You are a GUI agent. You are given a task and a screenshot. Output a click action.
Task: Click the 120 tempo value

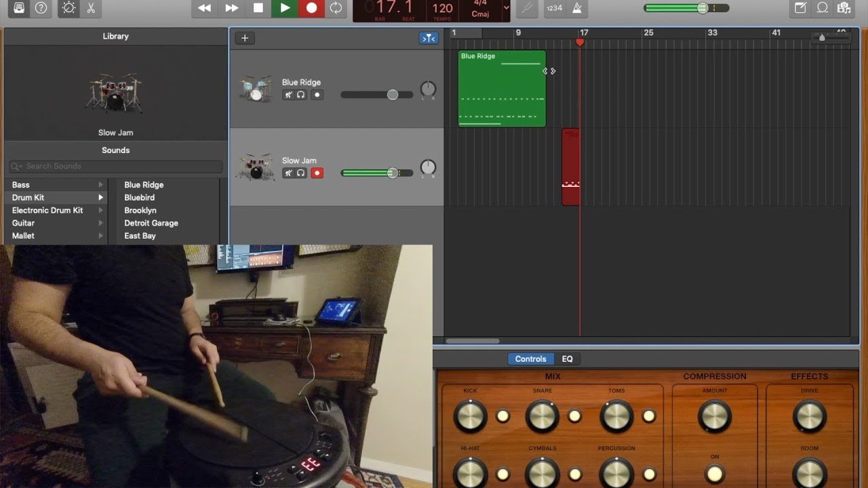point(442,8)
